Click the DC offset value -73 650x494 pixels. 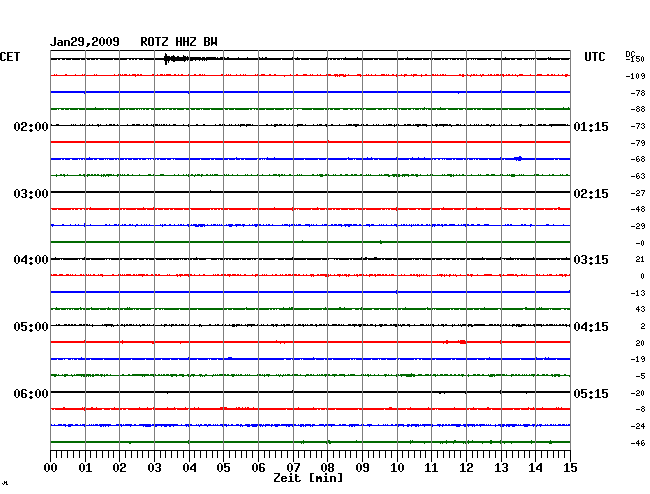[x=638, y=126]
